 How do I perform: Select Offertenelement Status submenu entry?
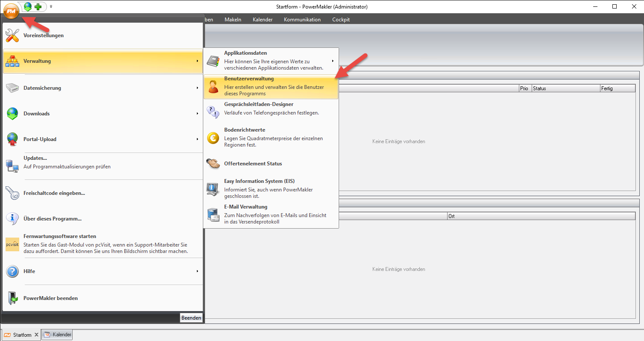coord(271,164)
